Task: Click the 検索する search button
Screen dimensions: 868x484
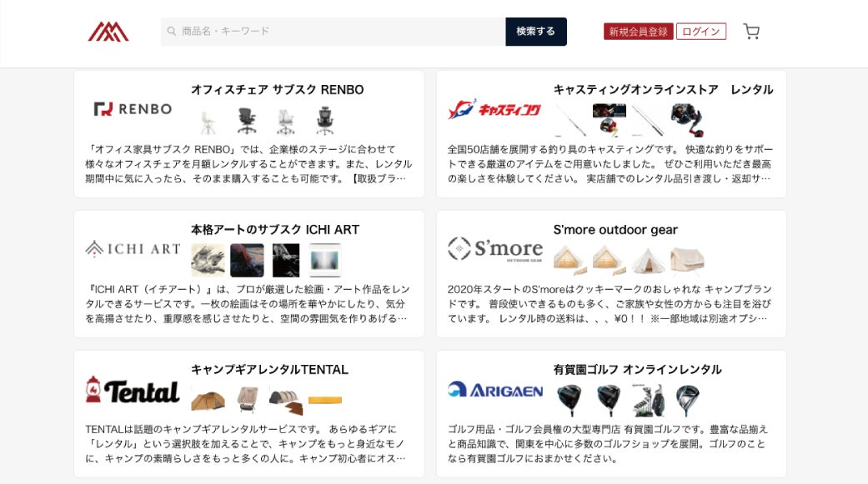Action: point(536,32)
